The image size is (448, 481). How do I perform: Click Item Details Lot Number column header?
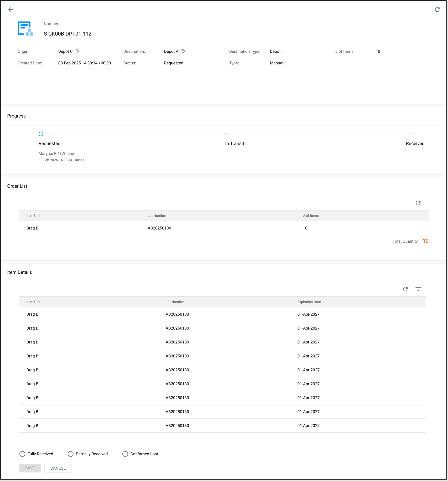tap(175, 302)
